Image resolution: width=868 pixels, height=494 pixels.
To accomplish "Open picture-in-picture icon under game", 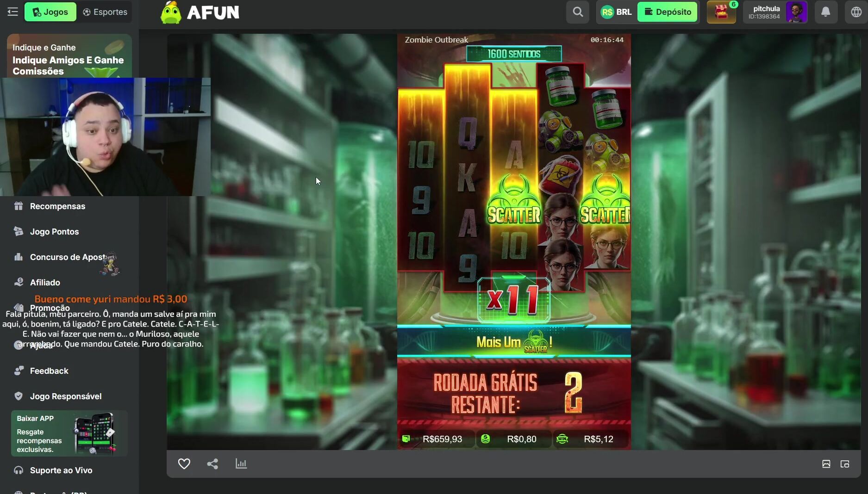I will [x=845, y=464].
